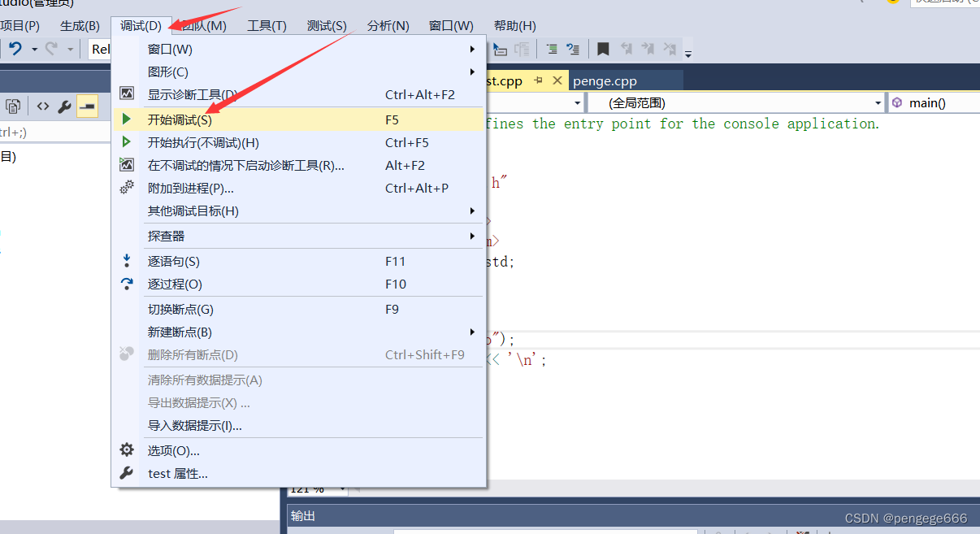Click the diagnostics tool icon beside 显示诊断工具
Viewport: 980px width, 534px height.
pos(127,94)
